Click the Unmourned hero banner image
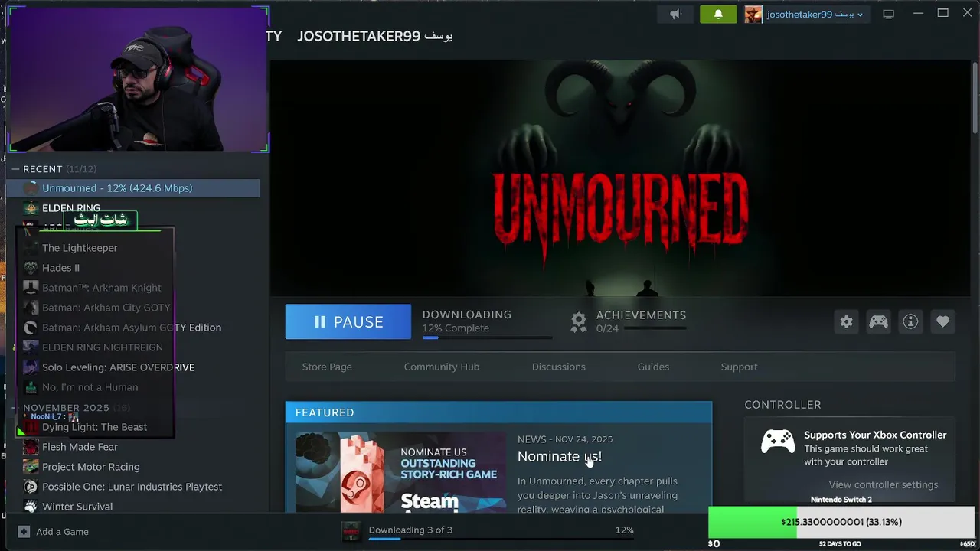Screen dimensions: 980x551 point(620,178)
